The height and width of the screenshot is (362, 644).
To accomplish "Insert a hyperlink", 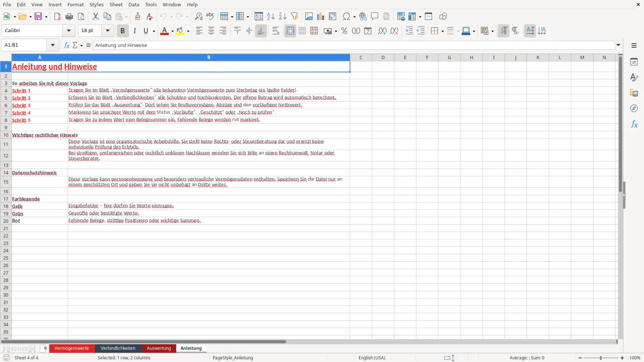I will 363,17.
